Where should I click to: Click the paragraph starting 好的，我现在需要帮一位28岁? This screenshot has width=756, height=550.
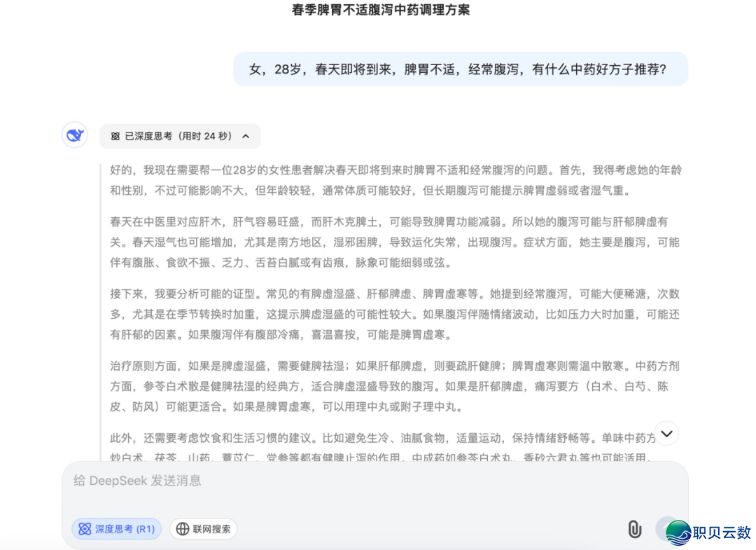coord(395,181)
